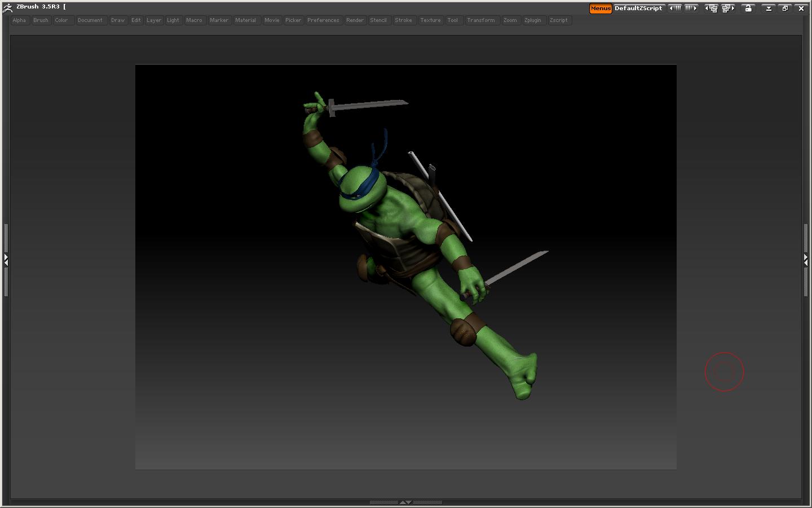Minimize the ZBrush window
Viewport: 812px width, 508px height.
(x=769, y=8)
